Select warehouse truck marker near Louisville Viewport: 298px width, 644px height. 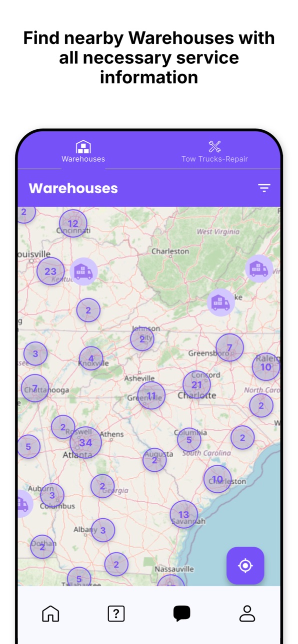[83, 272]
